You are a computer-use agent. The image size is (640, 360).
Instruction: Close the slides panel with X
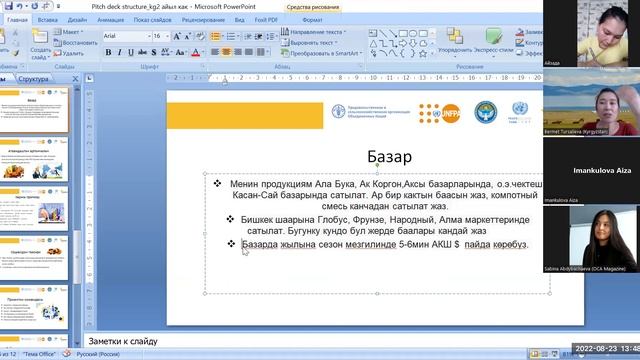(75, 79)
